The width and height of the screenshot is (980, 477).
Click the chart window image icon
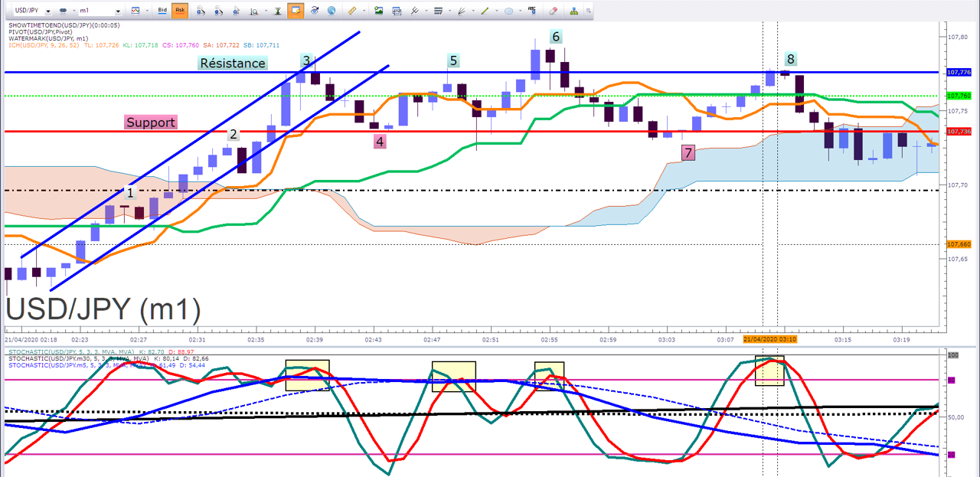[397, 11]
